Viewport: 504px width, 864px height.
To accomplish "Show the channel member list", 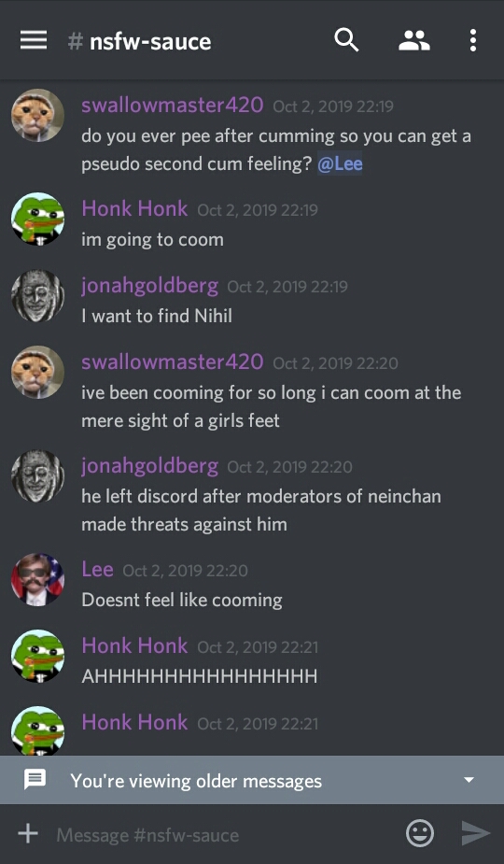I will (x=414, y=40).
